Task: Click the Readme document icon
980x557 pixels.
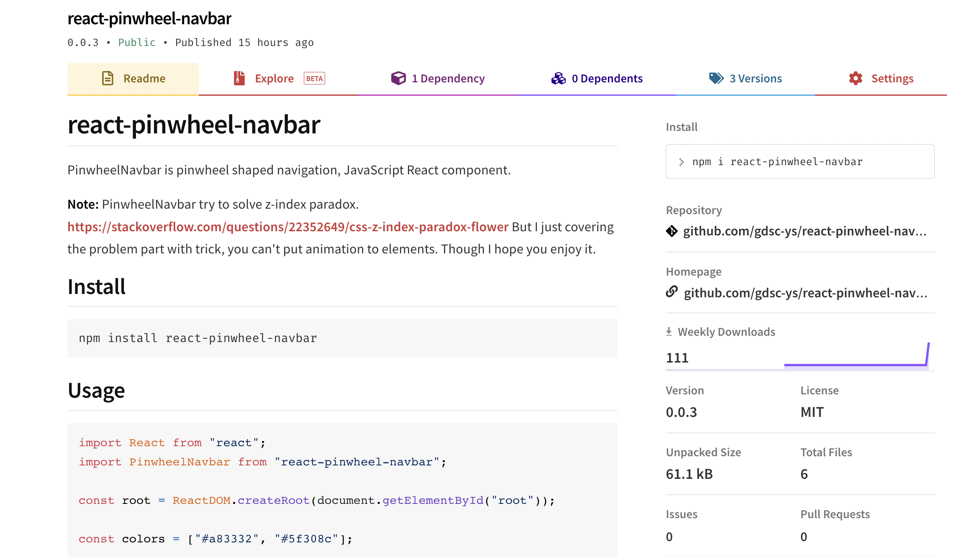Action: [108, 78]
